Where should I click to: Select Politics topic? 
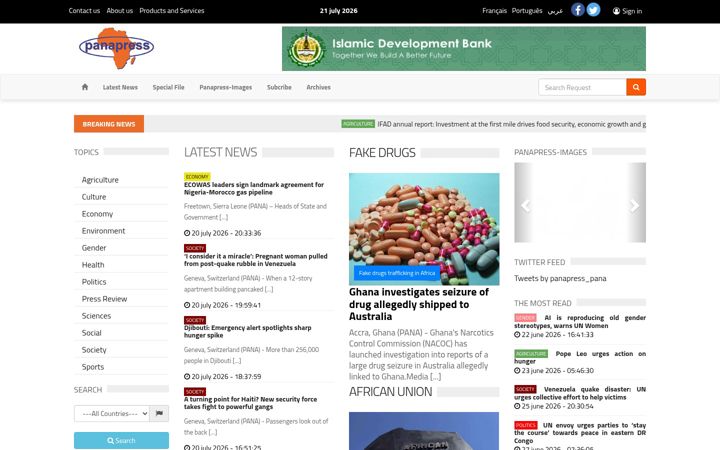pyautogui.click(x=94, y=281)
